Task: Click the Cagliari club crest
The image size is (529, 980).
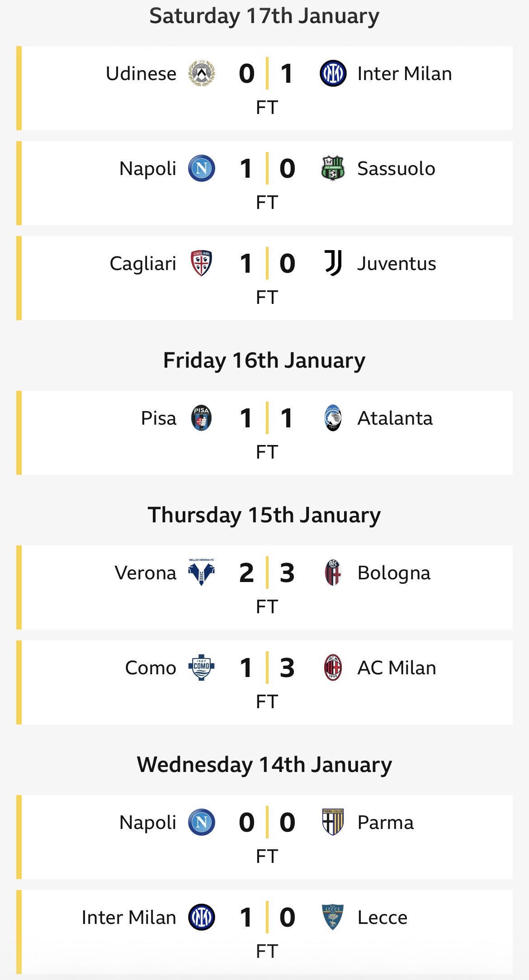Action: click(x=201, y=263)
